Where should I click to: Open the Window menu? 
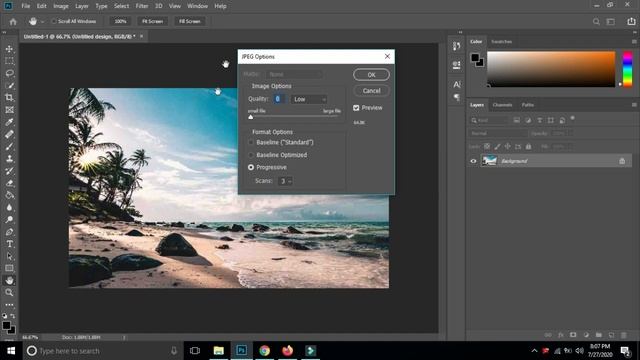197,6
